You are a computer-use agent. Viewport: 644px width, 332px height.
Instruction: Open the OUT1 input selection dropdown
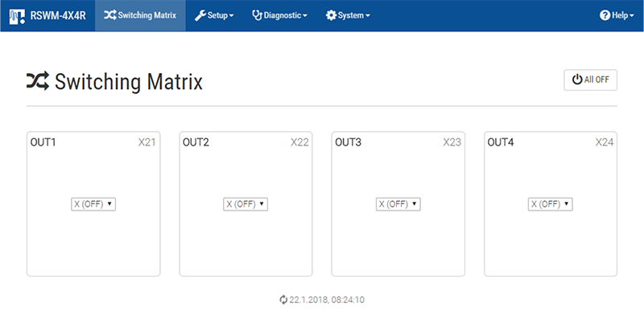coord(93,204)
